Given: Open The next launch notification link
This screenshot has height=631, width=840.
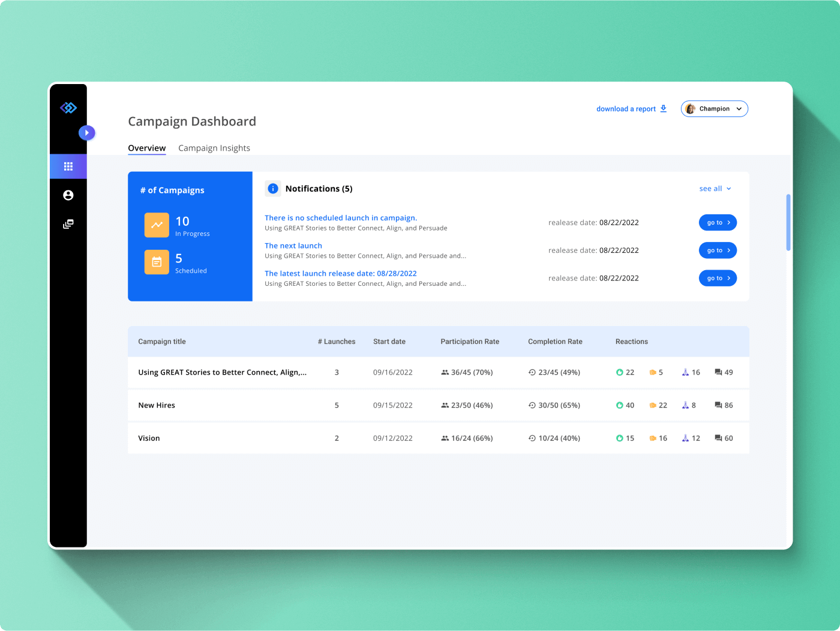Looking at the screenshot, I should pos(293,246).
